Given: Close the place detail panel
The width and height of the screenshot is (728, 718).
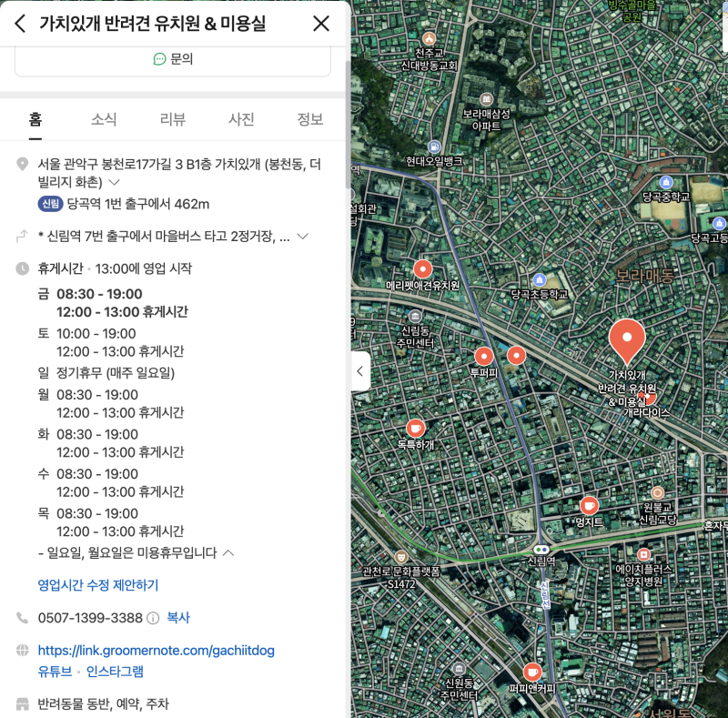Looking at the screenshot, I should point(321,24).
